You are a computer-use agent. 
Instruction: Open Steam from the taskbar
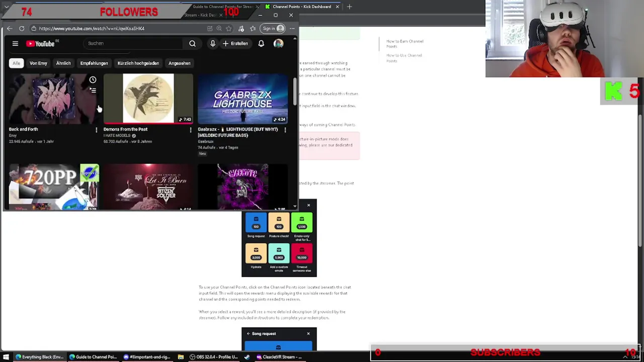click(x=247, y=357)
